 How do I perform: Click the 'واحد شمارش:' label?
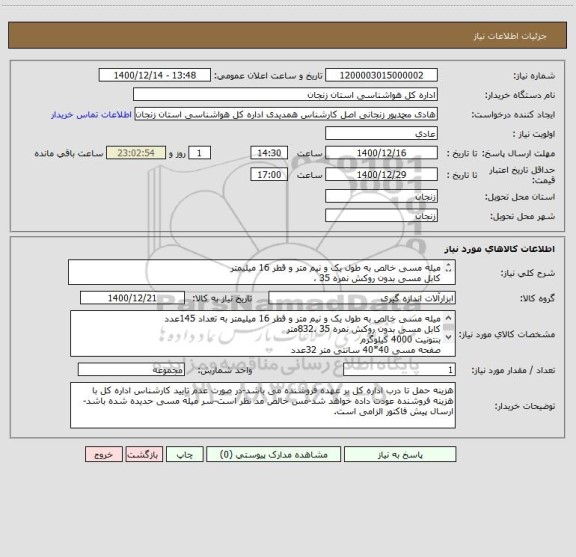(x=225, y=370)
